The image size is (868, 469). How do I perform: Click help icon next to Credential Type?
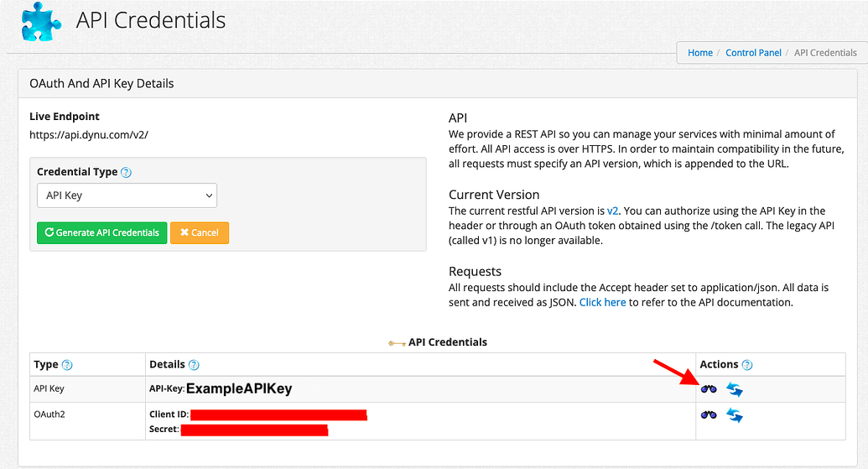tap(127, 173)
